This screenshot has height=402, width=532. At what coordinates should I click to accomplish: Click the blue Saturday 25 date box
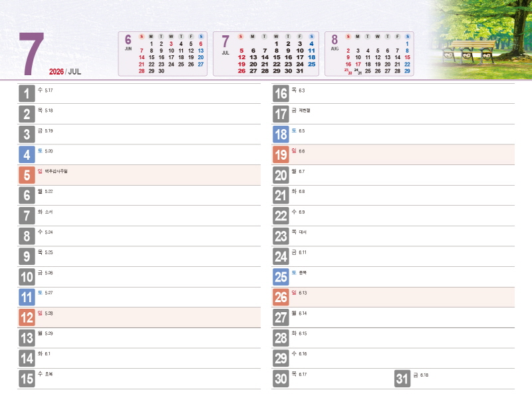point(281,277)
